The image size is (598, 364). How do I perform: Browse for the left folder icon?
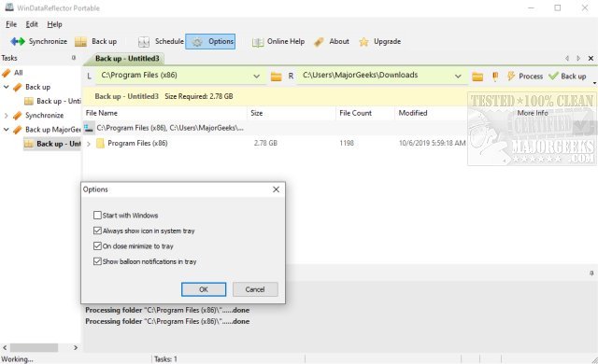click(x=277, y=77)
